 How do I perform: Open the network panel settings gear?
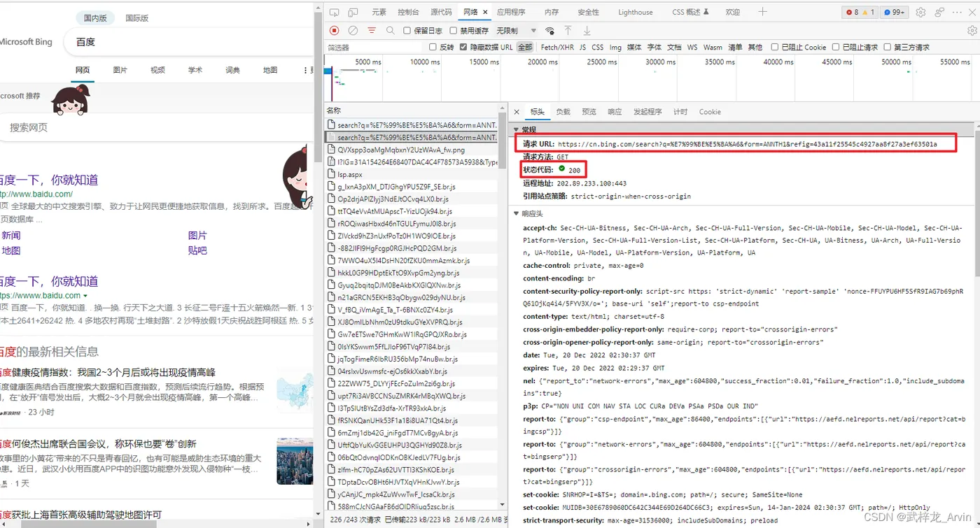click(x=972, y=31)
